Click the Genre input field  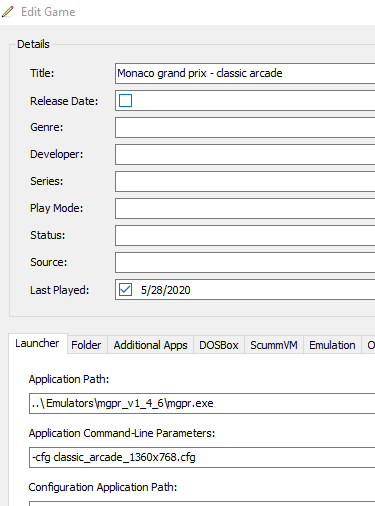pyautogui.click(x=245, y=127)
